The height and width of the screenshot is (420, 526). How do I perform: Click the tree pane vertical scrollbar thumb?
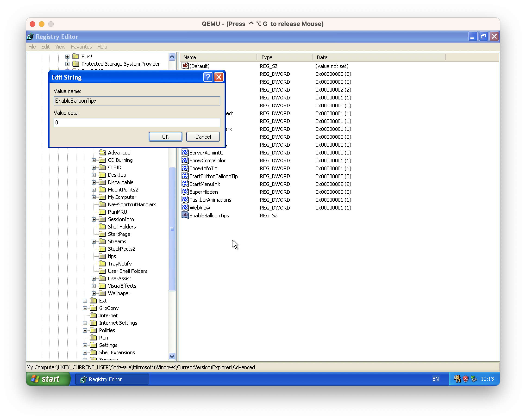172,229
